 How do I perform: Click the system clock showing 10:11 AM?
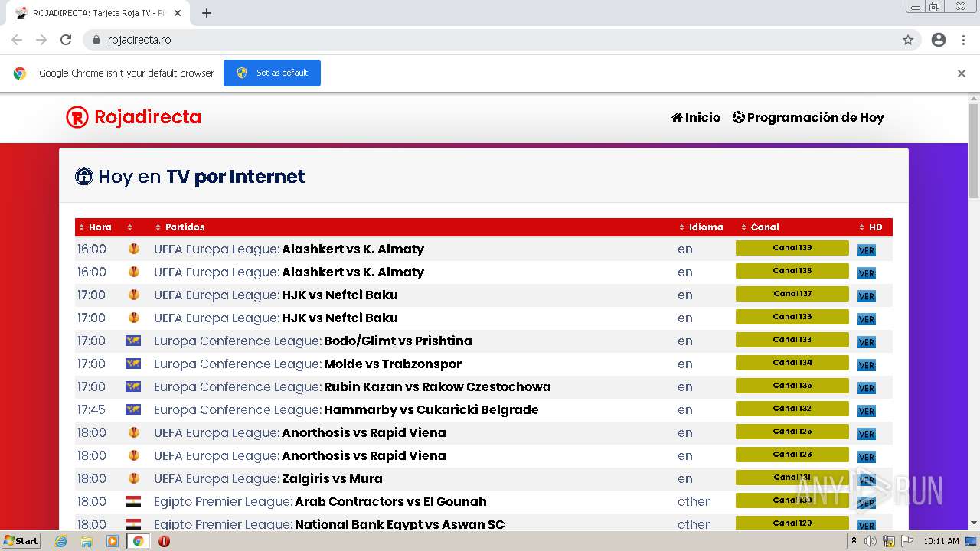(941, 541)
